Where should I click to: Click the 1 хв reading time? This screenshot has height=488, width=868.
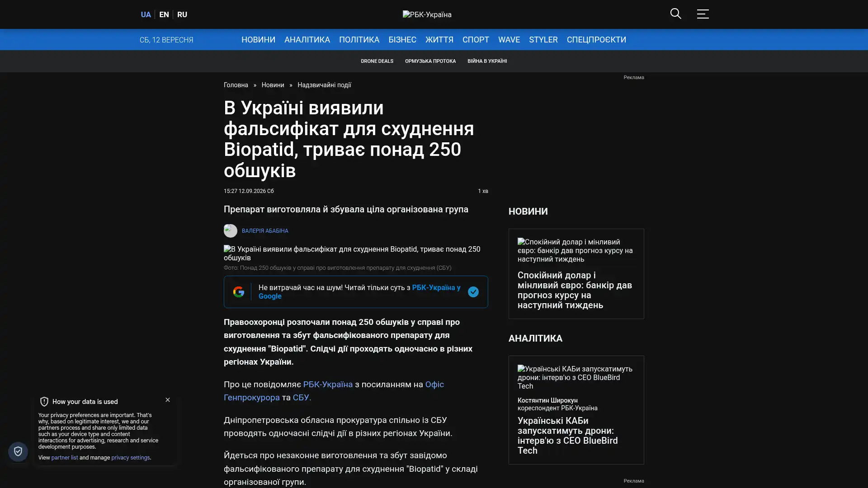tap(483, 191)
